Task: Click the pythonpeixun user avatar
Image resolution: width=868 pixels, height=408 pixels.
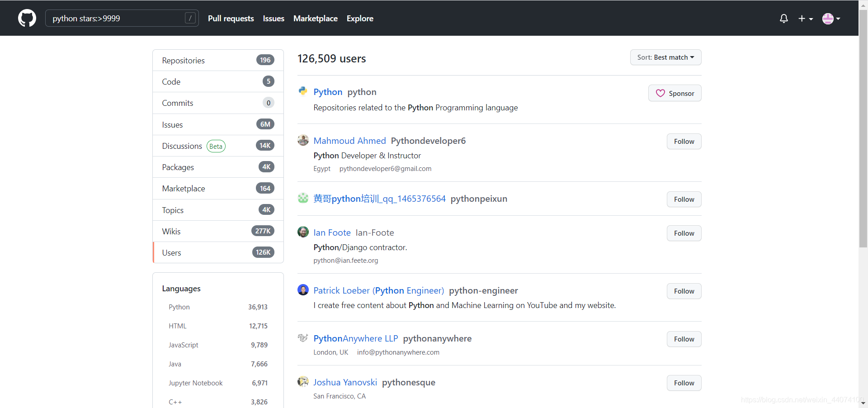Action: 303,198
